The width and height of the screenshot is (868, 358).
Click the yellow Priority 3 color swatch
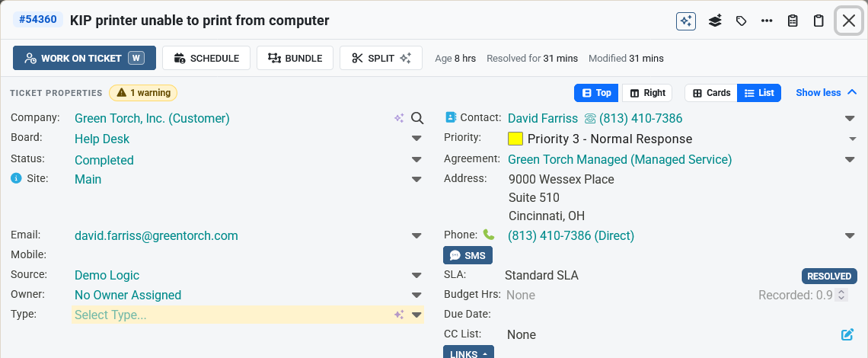[515, 139]
